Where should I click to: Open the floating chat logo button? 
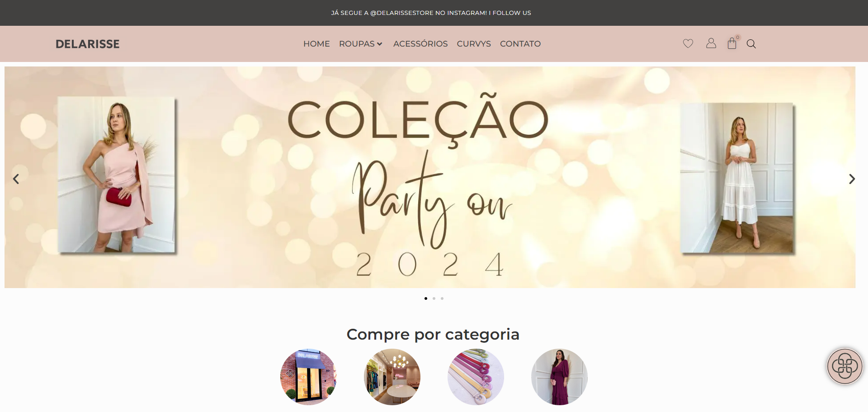[x=845, y=366]
